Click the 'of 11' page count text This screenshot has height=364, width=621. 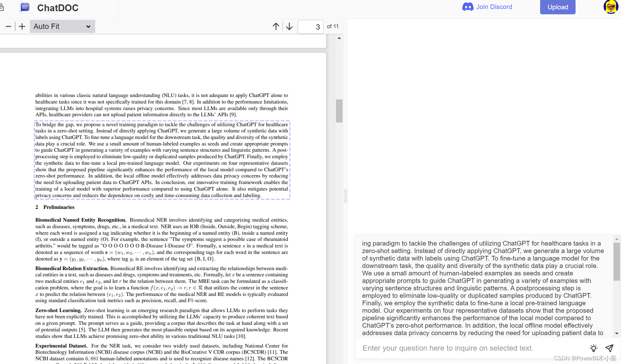(333, 26)
